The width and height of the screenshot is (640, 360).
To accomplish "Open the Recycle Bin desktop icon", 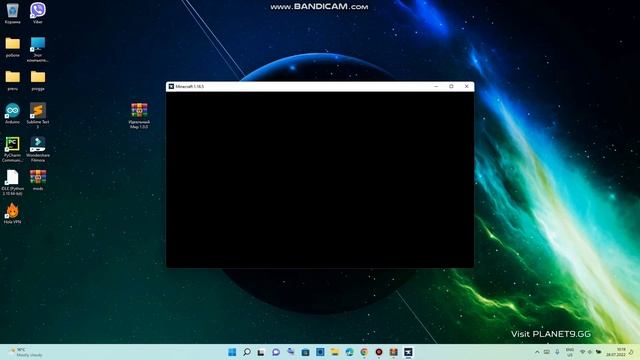I will 12,13.
